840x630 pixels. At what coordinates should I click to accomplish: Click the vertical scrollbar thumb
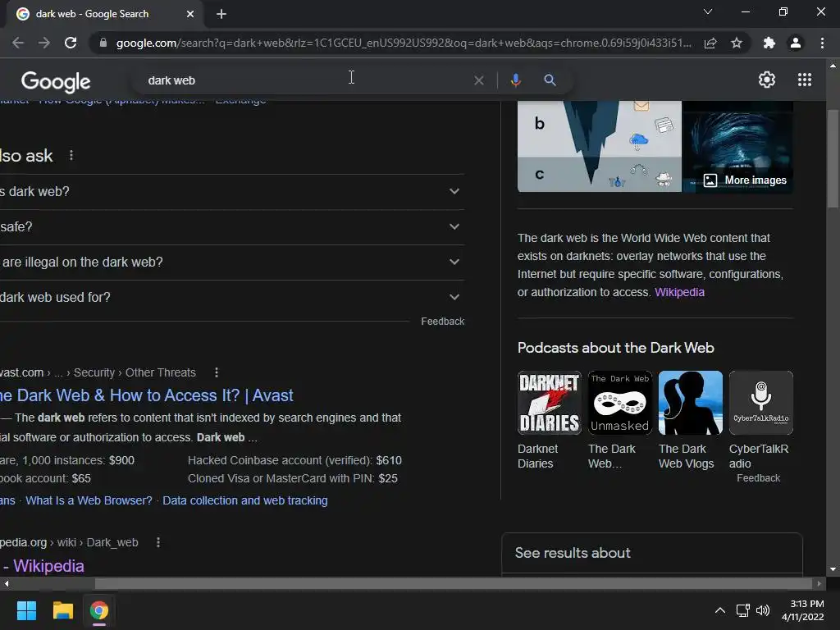coord(833,158)
